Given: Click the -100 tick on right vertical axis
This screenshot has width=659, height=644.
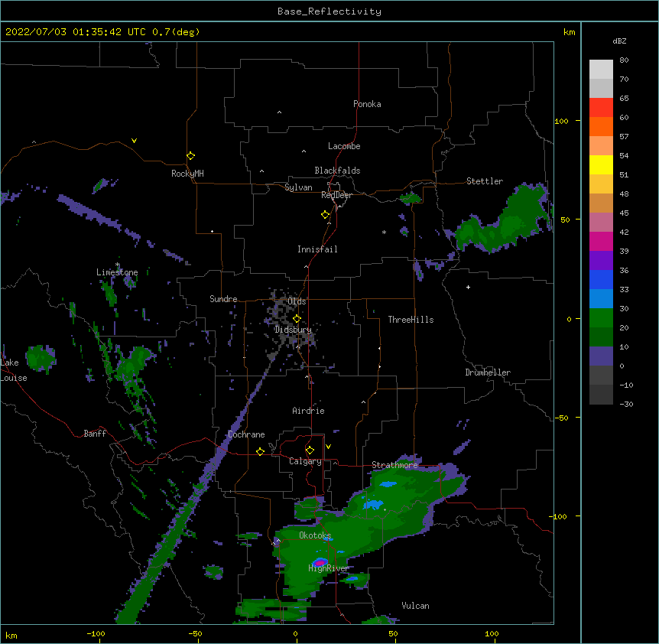Looking at the screenshot, I should [559, 516].
